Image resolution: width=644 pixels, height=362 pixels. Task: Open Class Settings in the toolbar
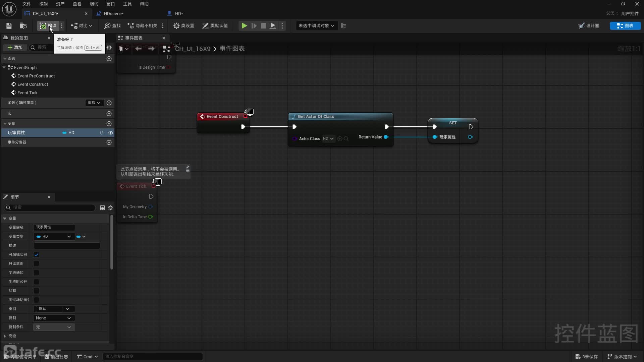click(183, 26)
